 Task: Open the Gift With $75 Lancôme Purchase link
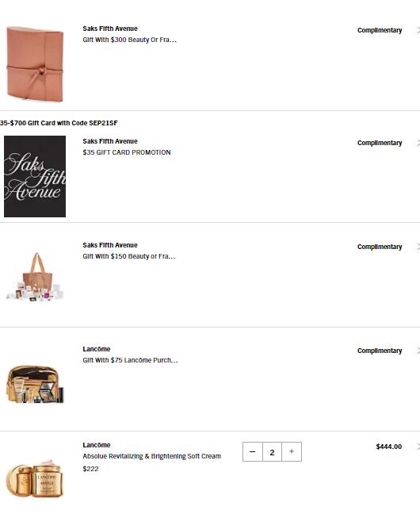coord(131,360)
